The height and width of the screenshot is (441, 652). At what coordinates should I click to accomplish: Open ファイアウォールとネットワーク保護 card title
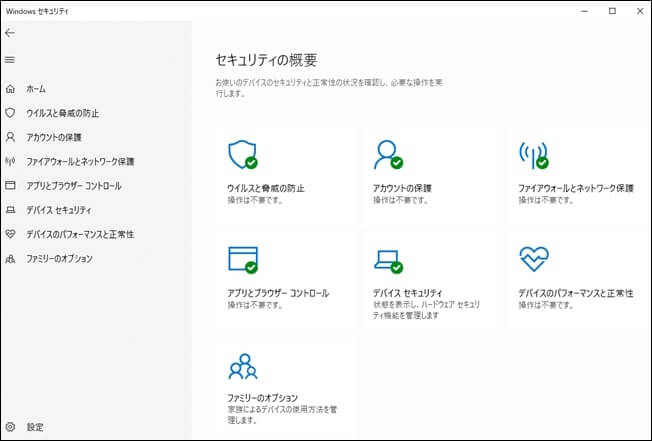pos(576,188)
